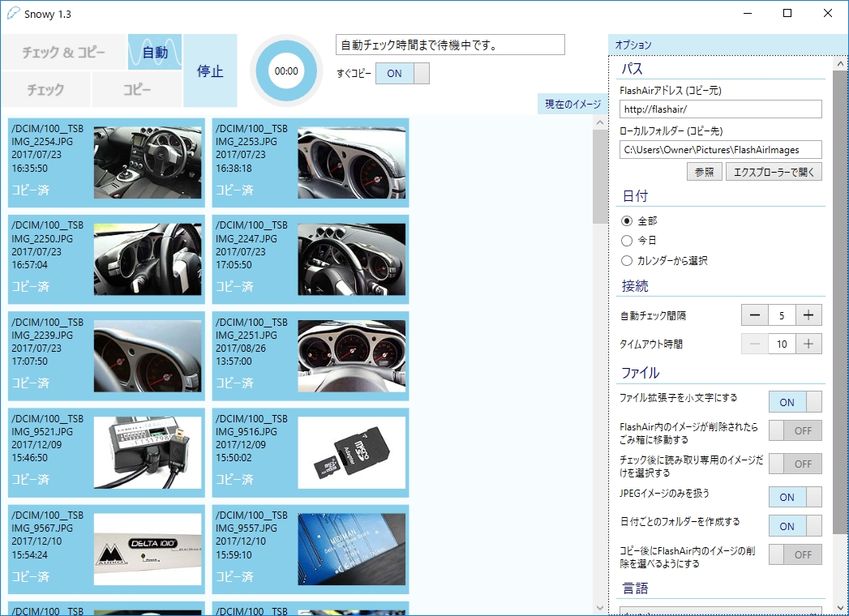The width and height of the screenshot is (849, 616).
Task: Toggle 日付ごとのフォルダーを作成する switch
Action: point(795,525)
